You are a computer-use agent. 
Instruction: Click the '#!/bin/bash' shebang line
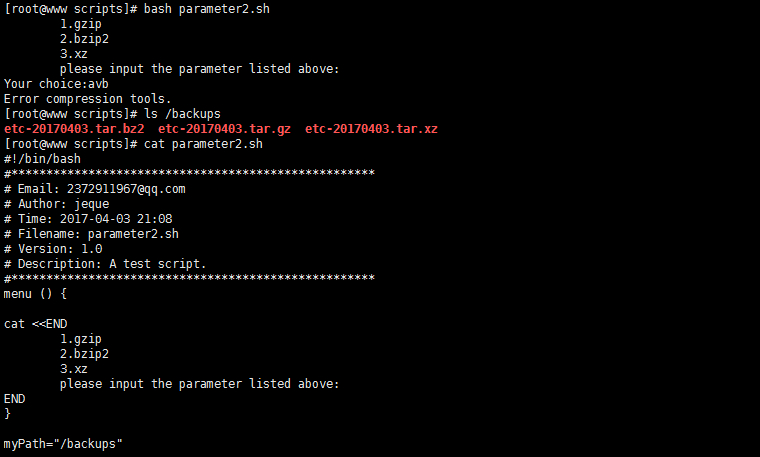tap(42, 159)
